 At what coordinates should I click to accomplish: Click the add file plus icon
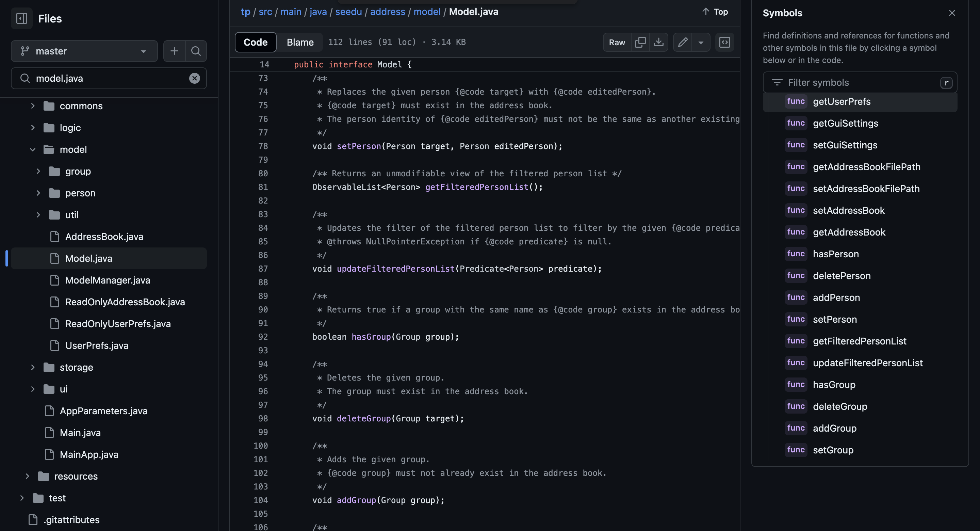pos(174,51)
